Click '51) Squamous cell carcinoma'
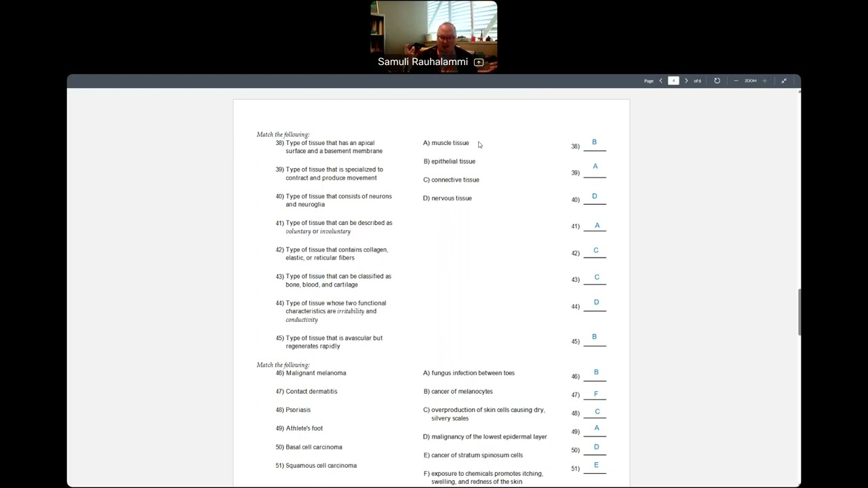Screen dimensions: 868x488 316,466
